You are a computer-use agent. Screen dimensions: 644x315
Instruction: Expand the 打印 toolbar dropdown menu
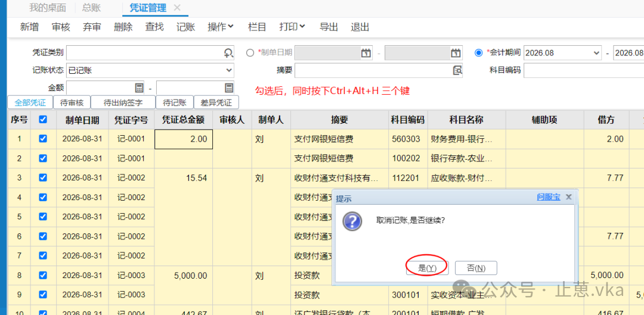[292, 27]
